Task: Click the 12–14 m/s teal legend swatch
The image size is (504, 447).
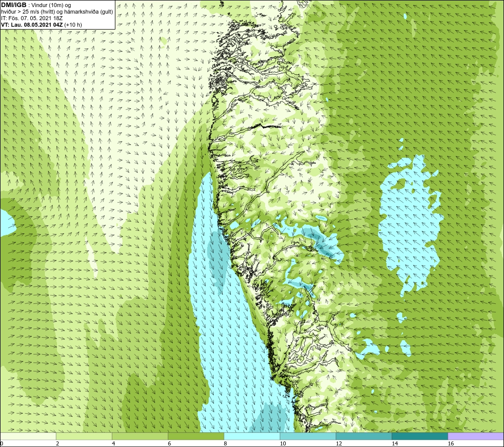Action: click(363, 436)
